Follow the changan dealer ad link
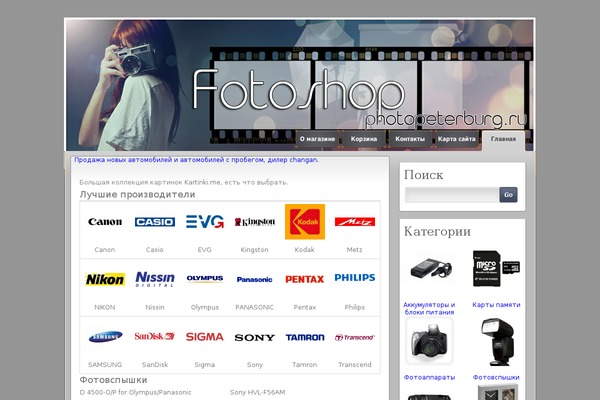 point(196,160)
